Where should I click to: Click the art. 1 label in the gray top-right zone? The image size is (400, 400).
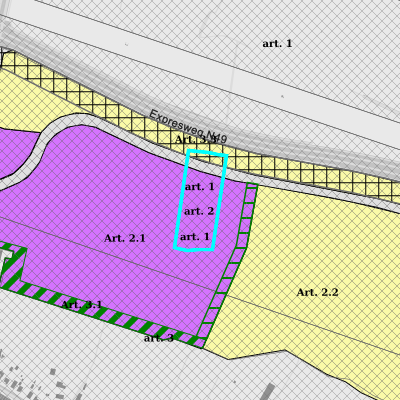click(x=277, y=43)
